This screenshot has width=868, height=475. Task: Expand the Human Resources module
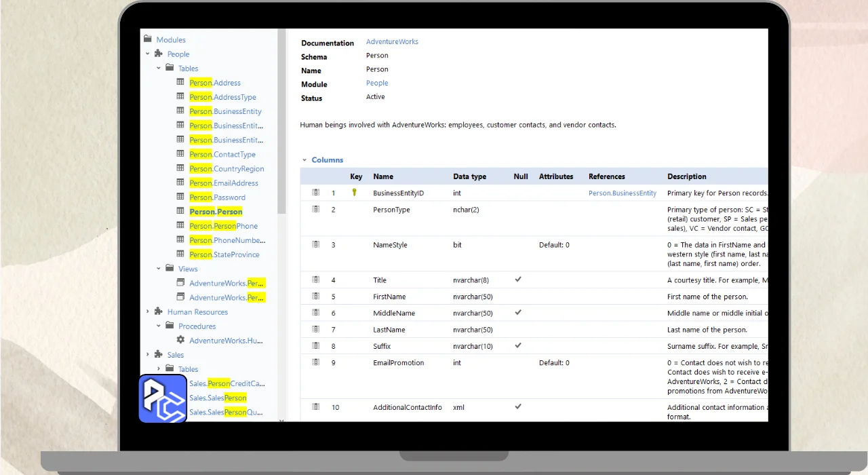pos(148,311)
